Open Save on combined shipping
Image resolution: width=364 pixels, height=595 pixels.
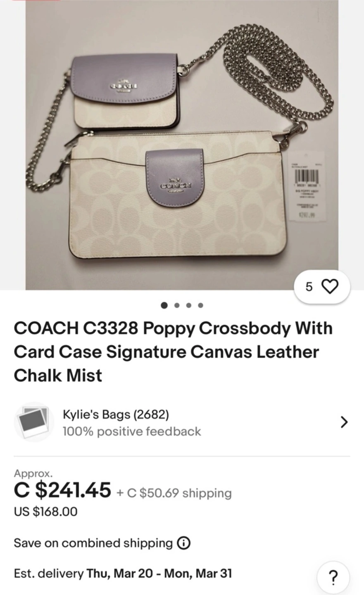[93, 543]
